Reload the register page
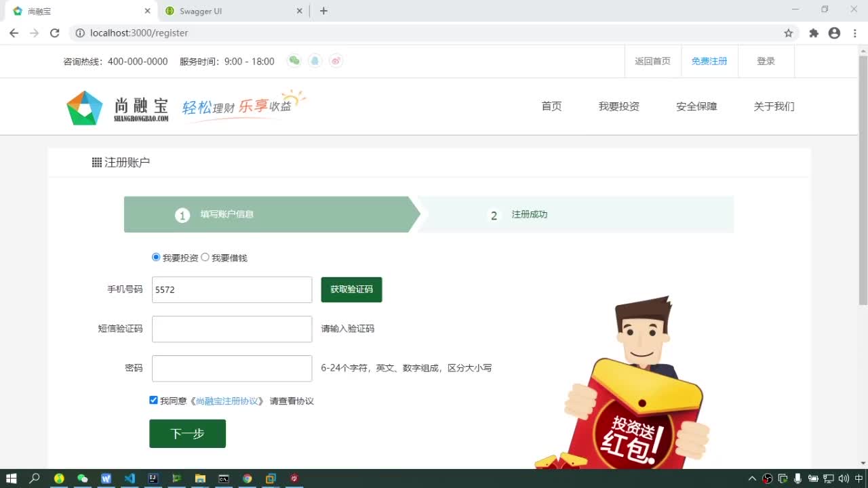 coord(55,33)
